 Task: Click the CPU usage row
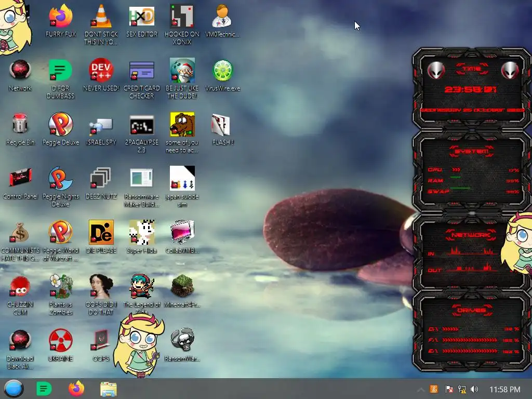(473, 170)
